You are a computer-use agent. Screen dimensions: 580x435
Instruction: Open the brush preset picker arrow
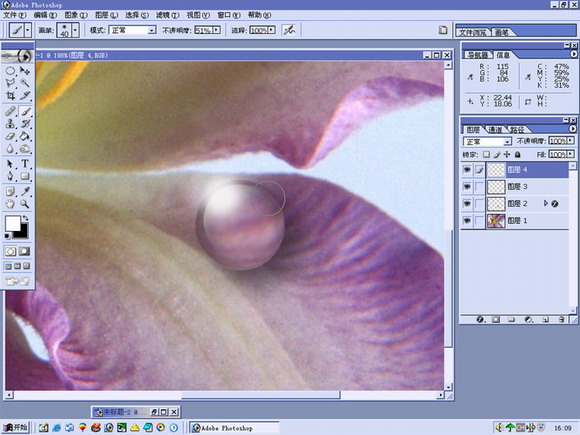point(75,30)
